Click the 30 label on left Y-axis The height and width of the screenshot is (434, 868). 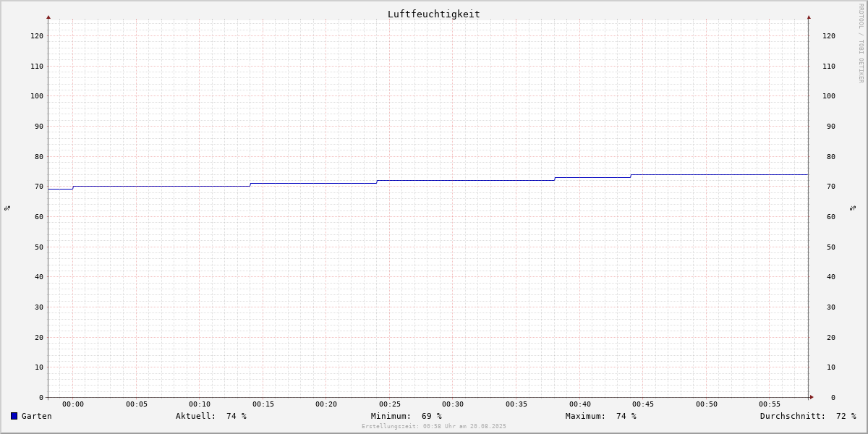pos(39,307)
